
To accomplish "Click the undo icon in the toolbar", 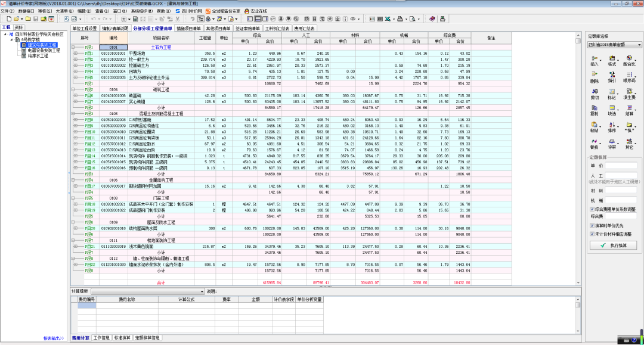I will 94,19.
